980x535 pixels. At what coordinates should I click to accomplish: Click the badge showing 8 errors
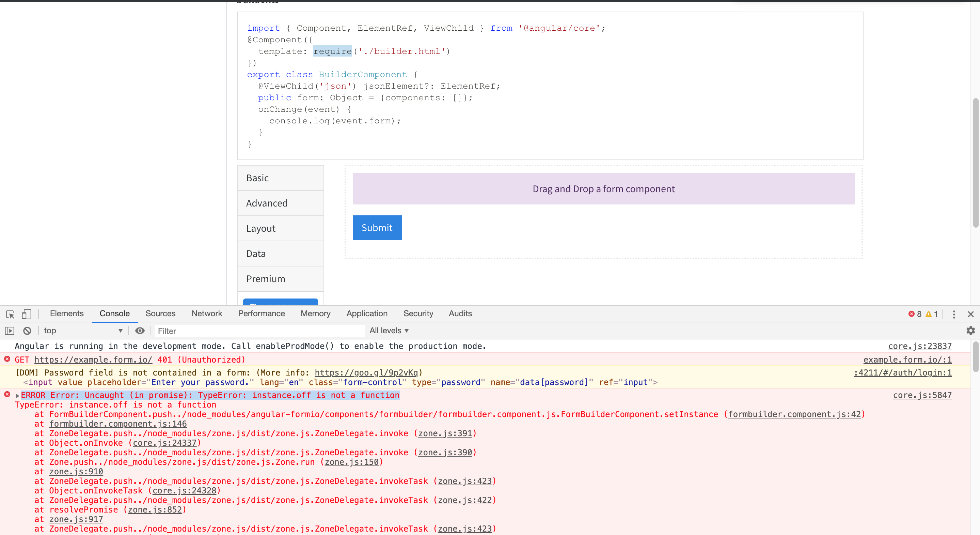pyautogui.click(x=915, y=314)
